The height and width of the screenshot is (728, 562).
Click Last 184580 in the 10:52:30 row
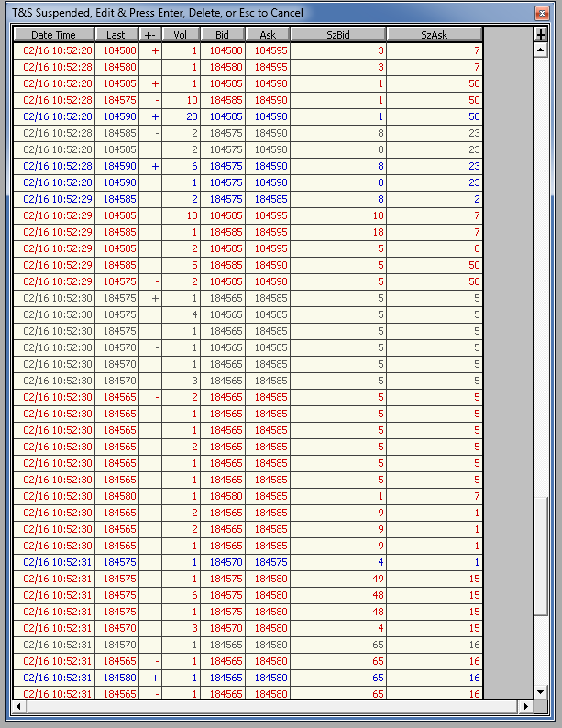pyautogui.click(x=116, y=496)
